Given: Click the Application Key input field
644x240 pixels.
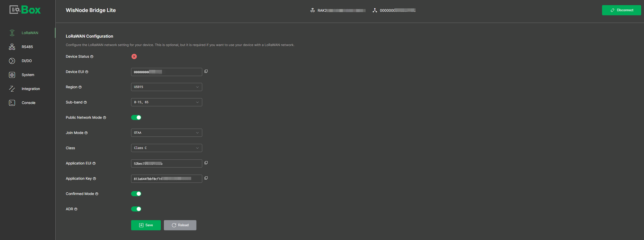Looking at the screenshot, I should [166, 179].
